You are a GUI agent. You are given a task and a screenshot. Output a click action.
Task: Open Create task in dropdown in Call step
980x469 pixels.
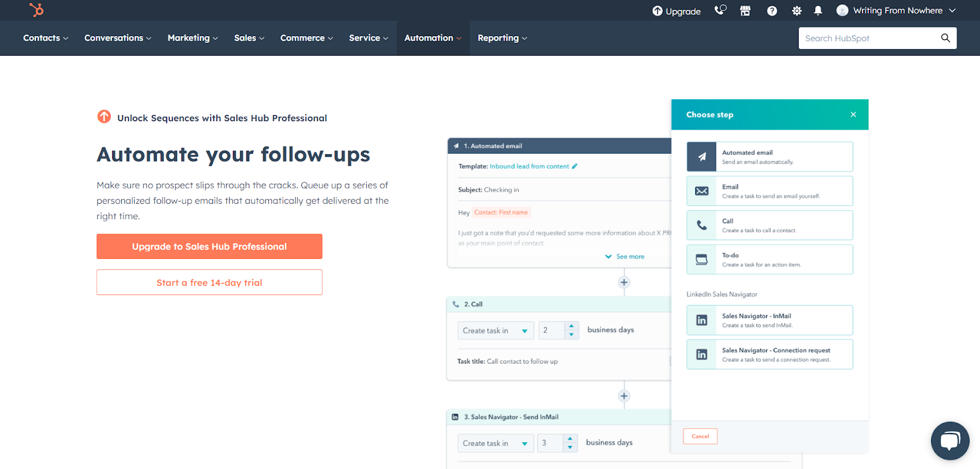coord(496,331)
